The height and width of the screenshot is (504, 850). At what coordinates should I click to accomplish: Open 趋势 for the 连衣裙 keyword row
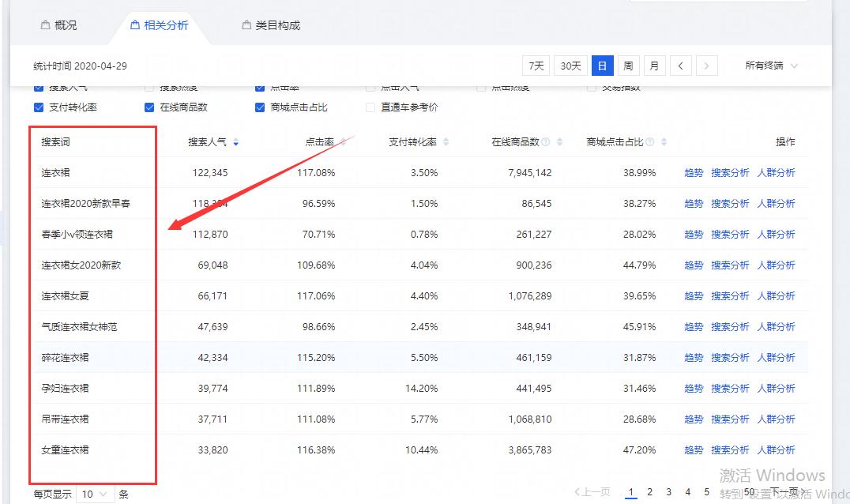(693, 172)
